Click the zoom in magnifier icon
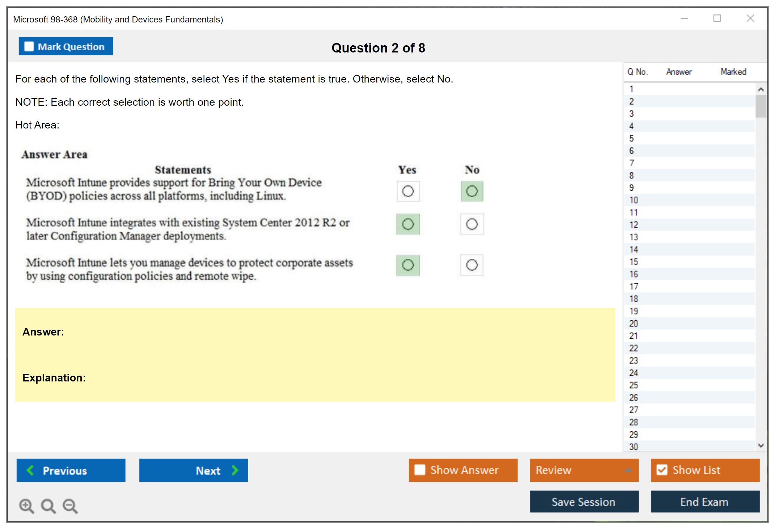 point(26,506)
